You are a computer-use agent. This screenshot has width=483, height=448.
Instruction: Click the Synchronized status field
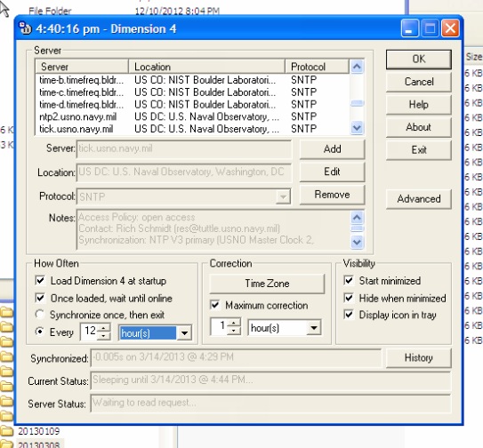click(236, 357)
